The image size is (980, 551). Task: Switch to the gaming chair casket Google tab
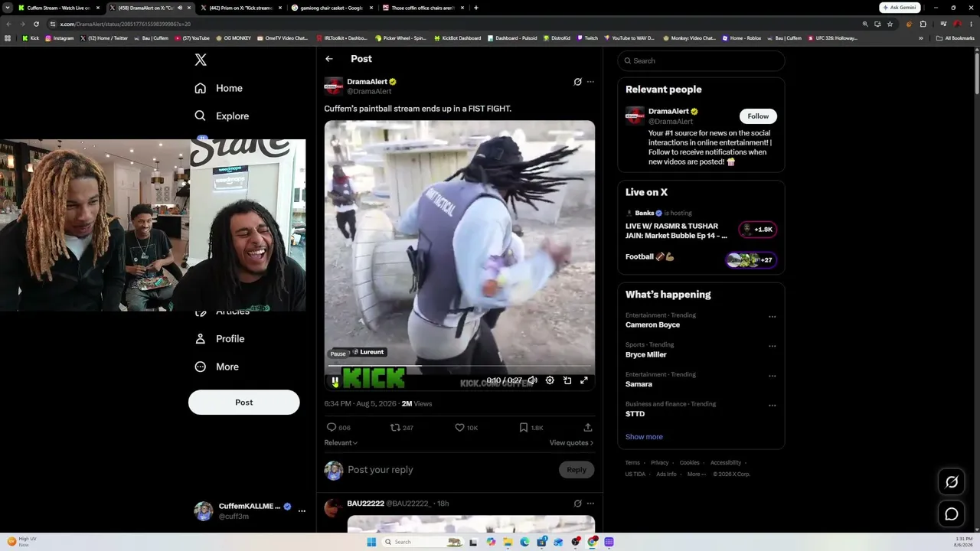pos(332,8)
